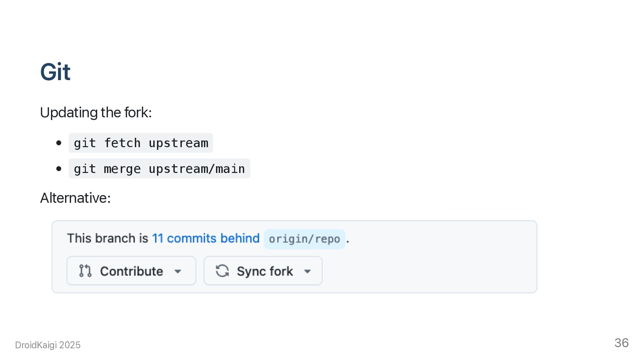Click the first bullet point marker

point(59,143)
